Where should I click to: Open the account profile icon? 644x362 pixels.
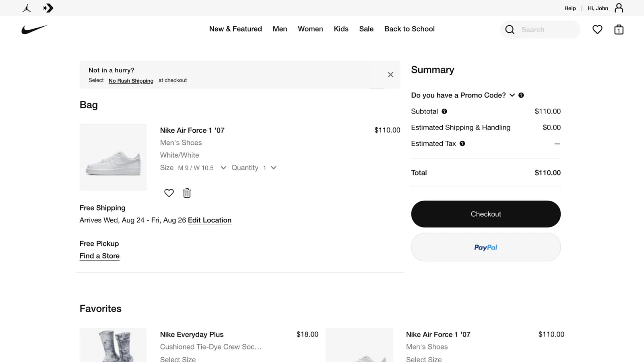click(619, 8)
